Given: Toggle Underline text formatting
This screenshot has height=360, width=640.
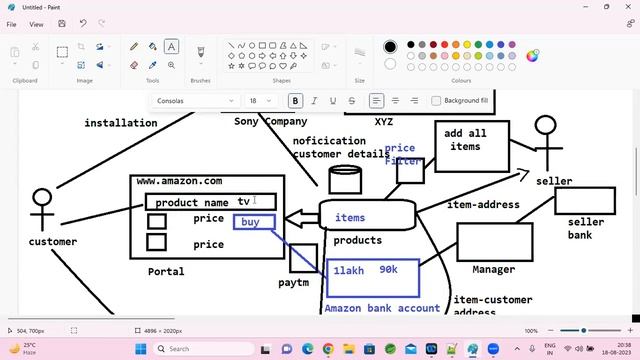Looking at the screenshot, I should point(333,100).
